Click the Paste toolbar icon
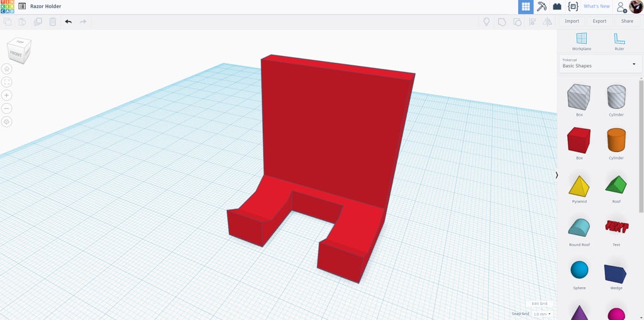The image size is (644, 320). pyautogui.click(x=22, y=21)
